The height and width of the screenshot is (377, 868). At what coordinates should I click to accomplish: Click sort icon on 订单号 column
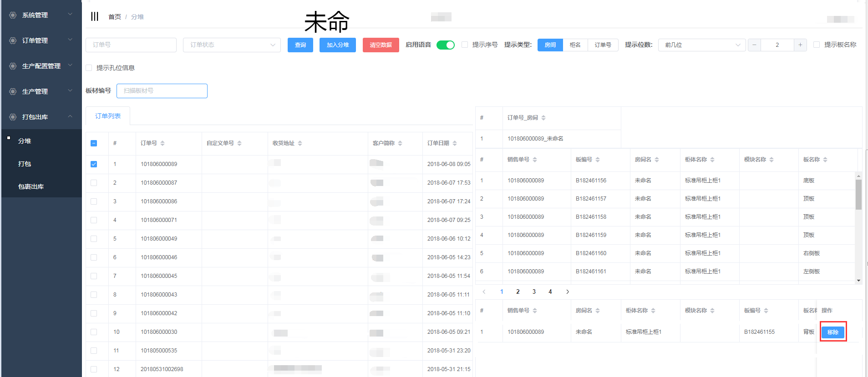pyautogui.click(x=162, y=143)
